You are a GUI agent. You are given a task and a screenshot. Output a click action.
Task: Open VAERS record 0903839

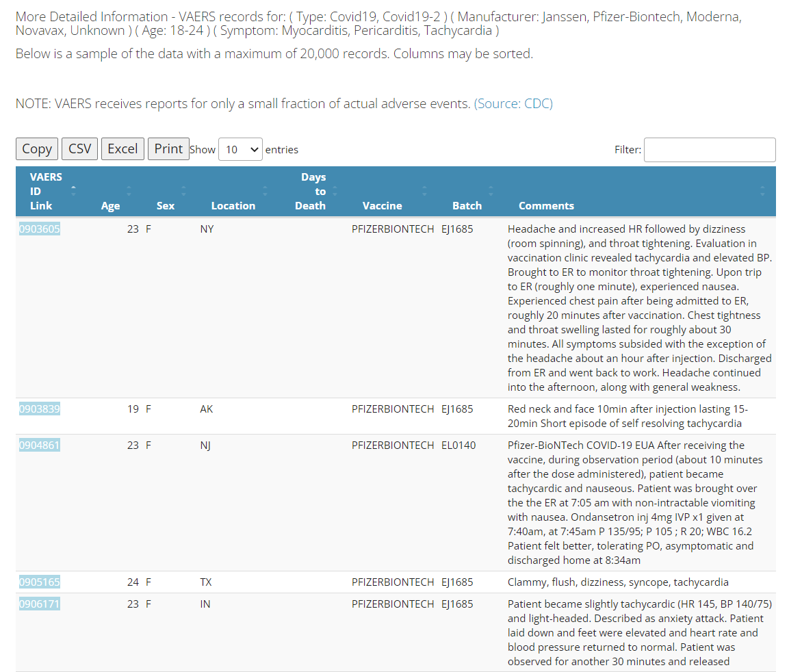click(39, 409)
